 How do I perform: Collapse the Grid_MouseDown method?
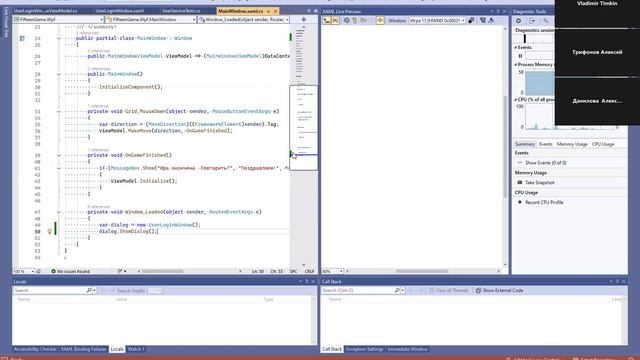pos(59,111)
